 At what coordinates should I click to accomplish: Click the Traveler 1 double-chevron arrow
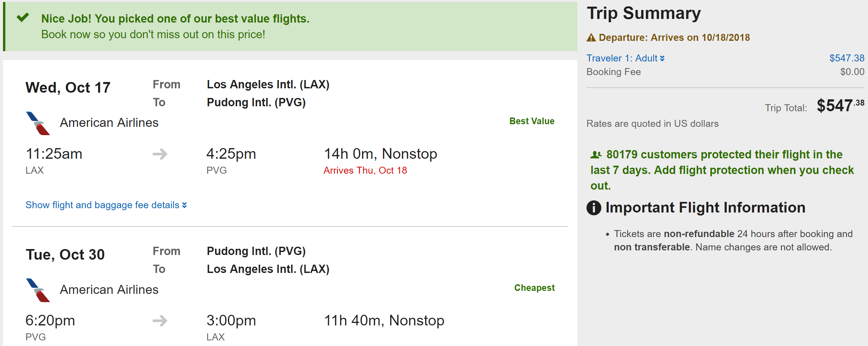click(x=662, y=58)
